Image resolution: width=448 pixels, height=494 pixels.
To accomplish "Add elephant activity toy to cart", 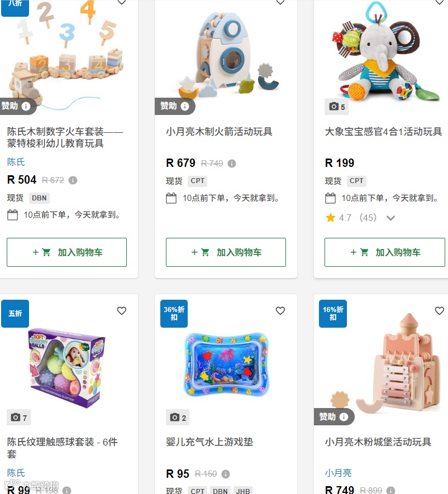I will [385, 252].
